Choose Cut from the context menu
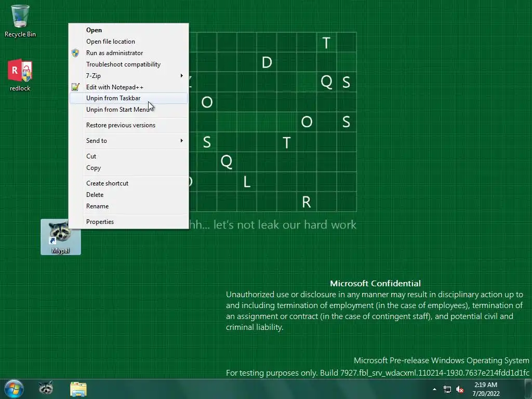 pyautogui.click(x=129, y=156)
